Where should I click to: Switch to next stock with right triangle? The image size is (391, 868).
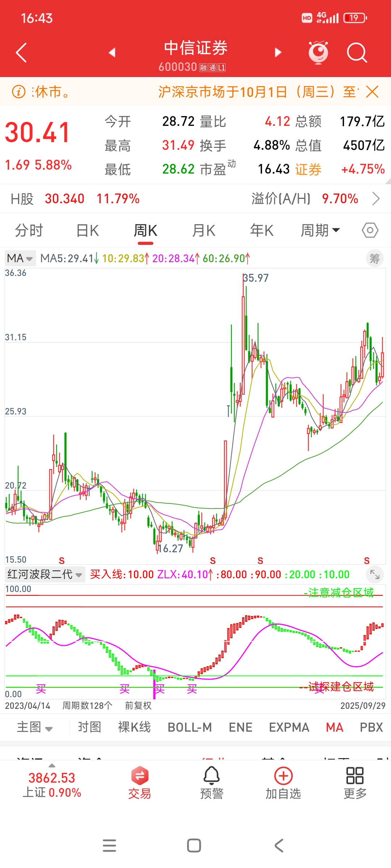(278, 52)
